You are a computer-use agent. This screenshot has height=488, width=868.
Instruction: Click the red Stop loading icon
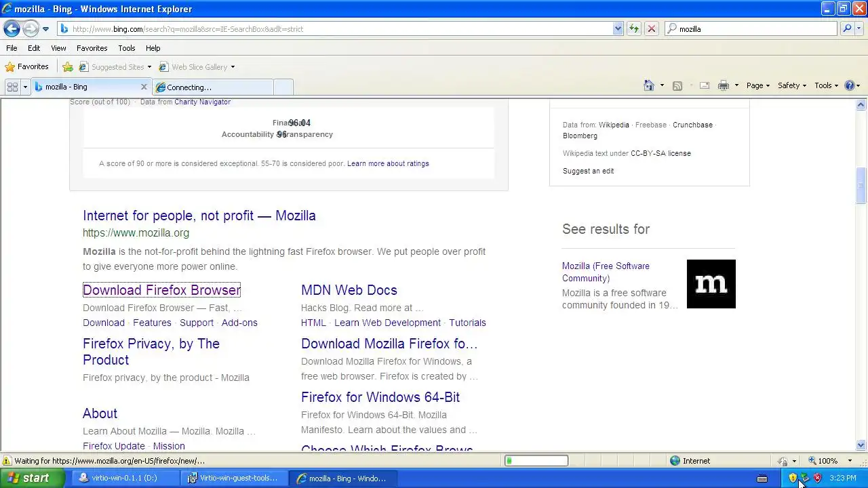(x=652, y=29)
